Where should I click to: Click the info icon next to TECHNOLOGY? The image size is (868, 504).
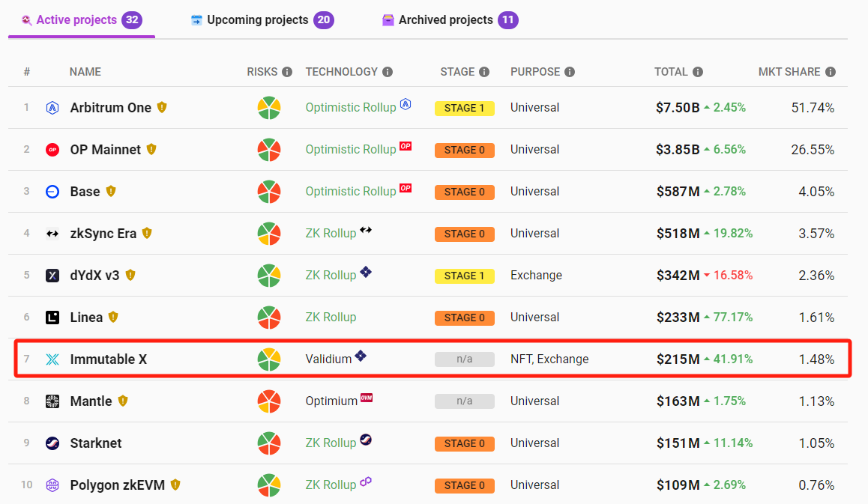pyautogui.click(x=388, y=72)
